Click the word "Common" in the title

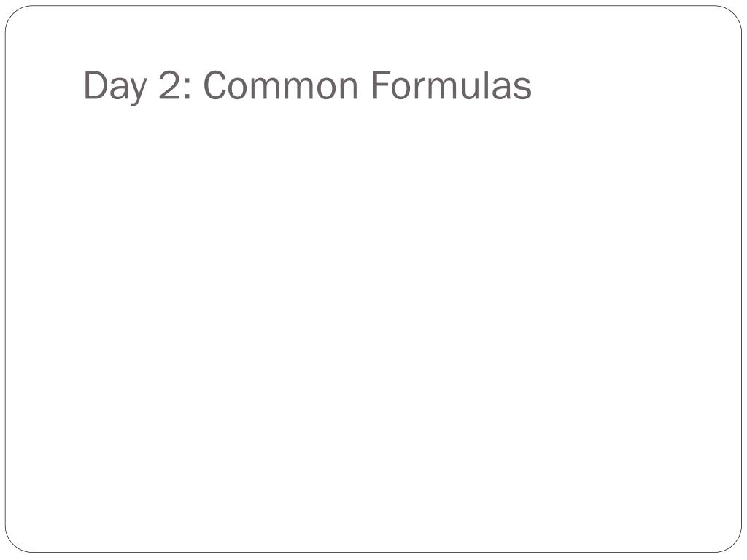pyautogui.click(x=280, y=85)
